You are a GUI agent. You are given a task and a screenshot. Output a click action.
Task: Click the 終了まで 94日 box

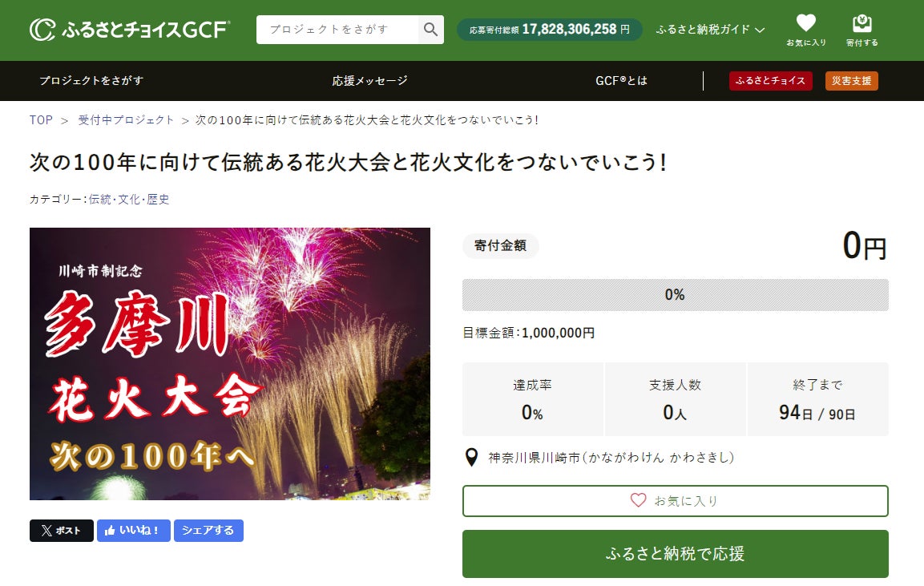pyautogui.click(x=818, y=399)
